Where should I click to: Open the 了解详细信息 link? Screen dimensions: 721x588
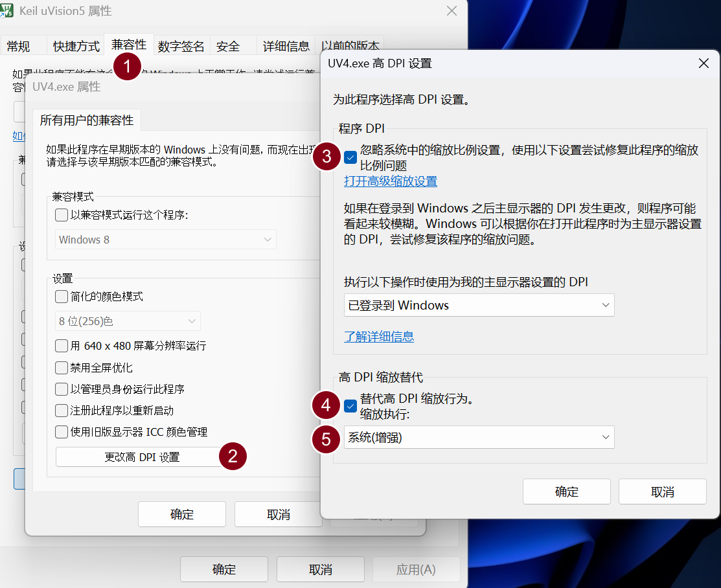click(379, 337)
